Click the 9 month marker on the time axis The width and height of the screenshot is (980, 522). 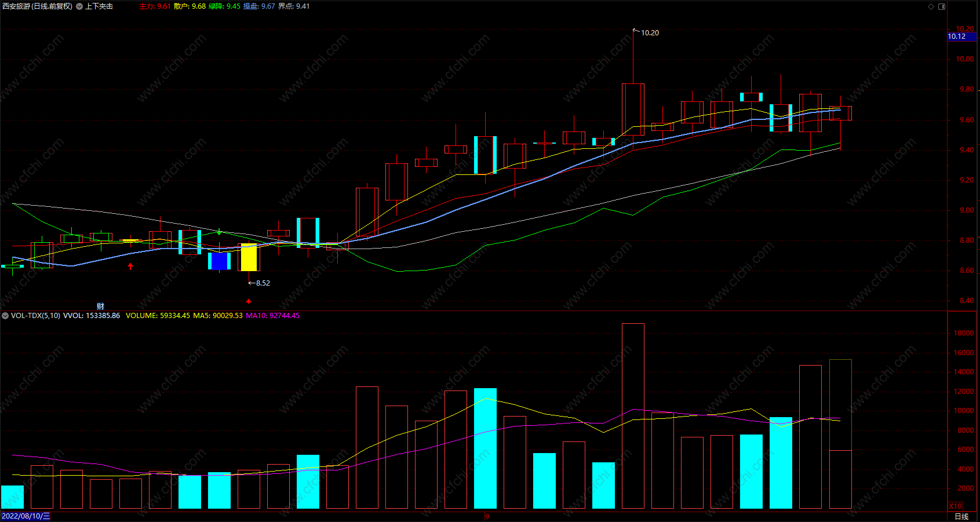click(487, 517)
